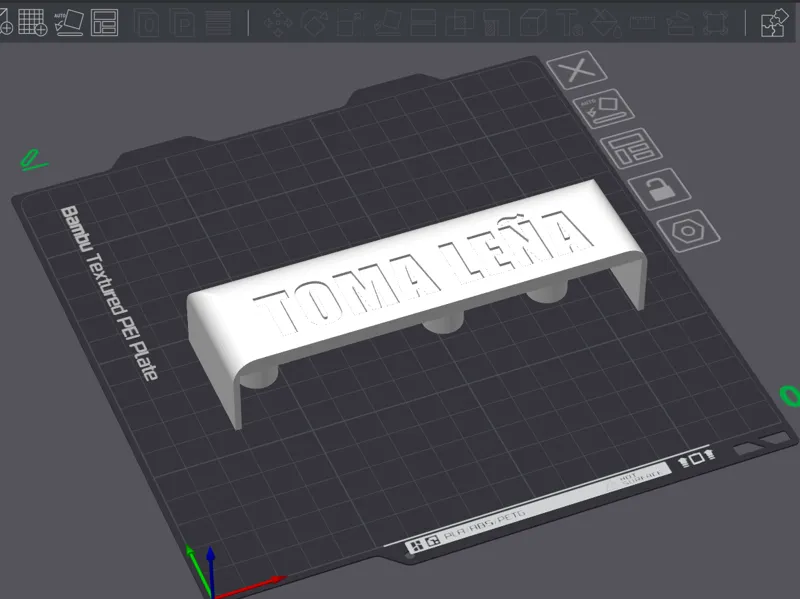The width and height of the screenshot is (800, 599).
Task: Click Arrange All Objects in top toolbar
Action: point(104,22)
